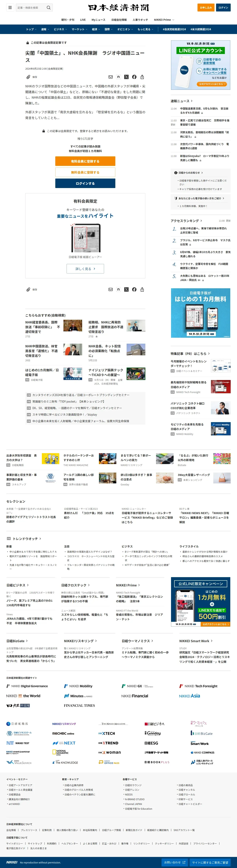Image resolution: width=237 pixels, height=868 pixels.
Task: Click email icon below the article box
Action: (x=110, y=289)
